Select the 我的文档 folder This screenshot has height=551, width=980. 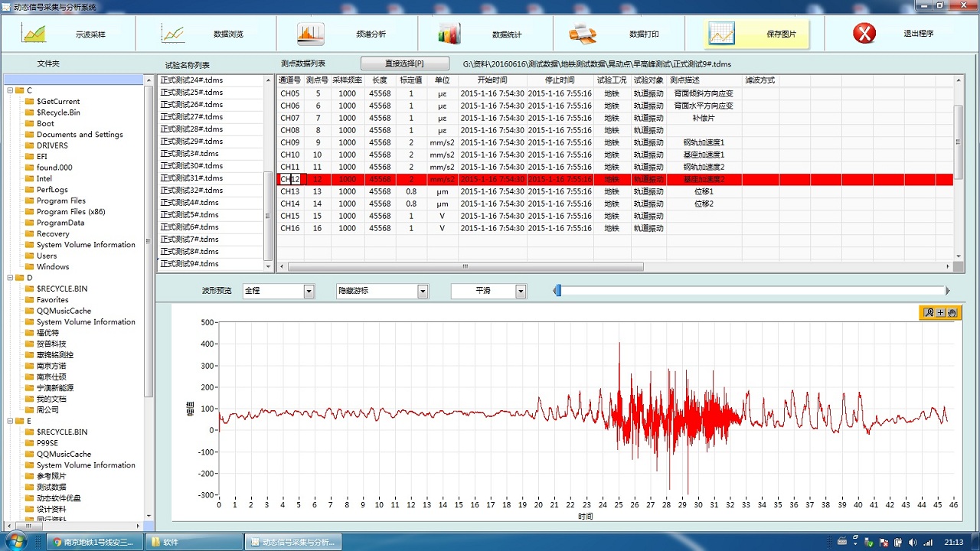[51, 399]
